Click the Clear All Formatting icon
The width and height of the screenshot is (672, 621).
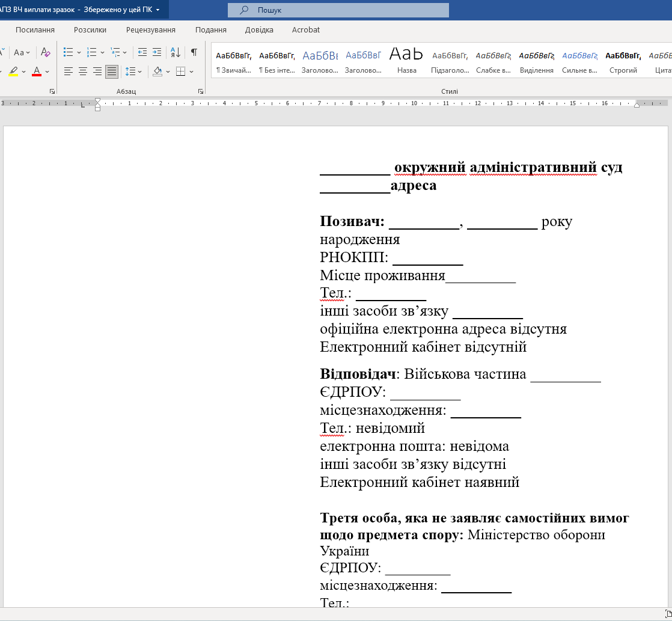[x=46, y=52]
